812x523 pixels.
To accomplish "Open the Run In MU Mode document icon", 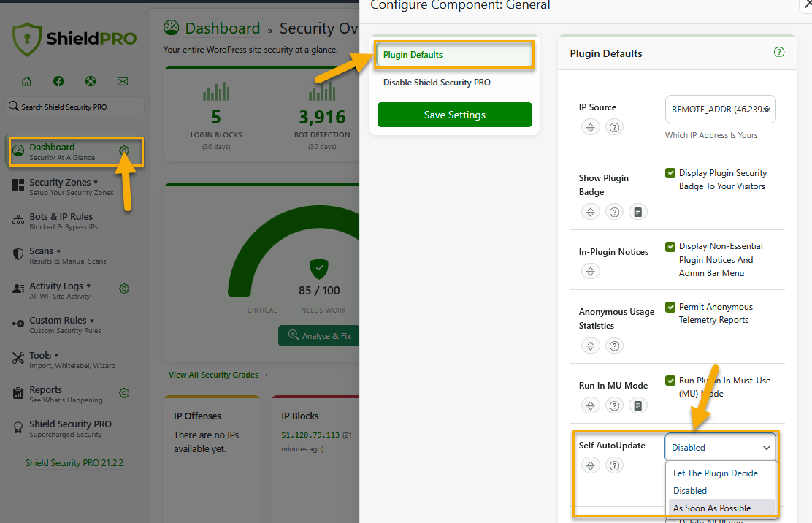I will click(x=638, y=405).
